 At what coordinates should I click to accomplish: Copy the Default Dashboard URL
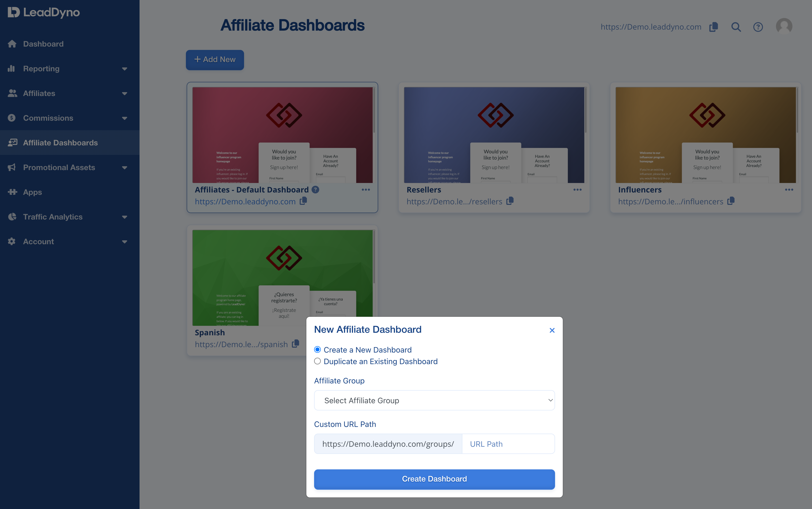(304, 201)
